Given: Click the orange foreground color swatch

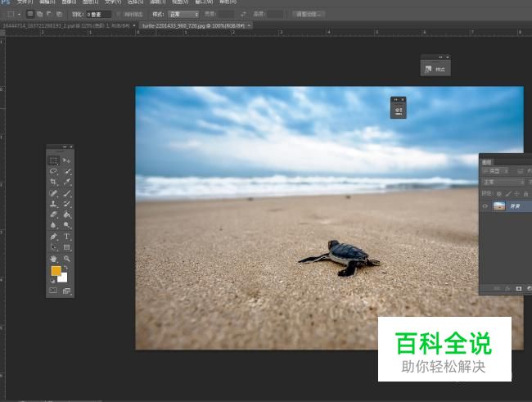Looking at the screenshot, I should pos(56,271).
